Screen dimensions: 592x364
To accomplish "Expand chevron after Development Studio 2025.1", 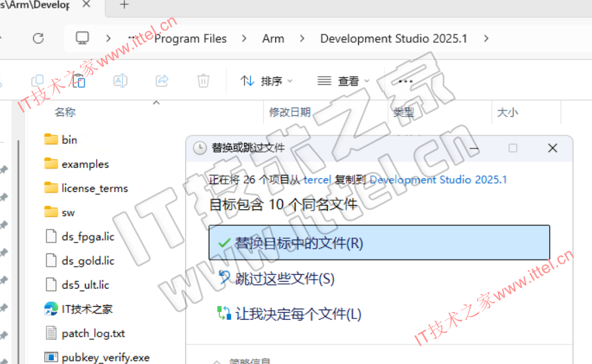I will coord(487,39).
